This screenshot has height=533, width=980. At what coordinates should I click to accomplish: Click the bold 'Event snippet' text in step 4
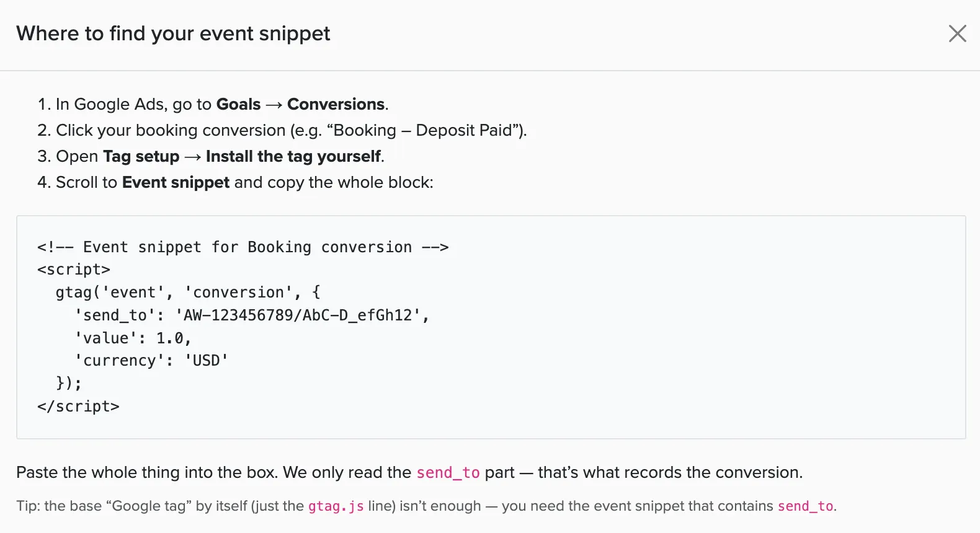click(x=176, y=182)
